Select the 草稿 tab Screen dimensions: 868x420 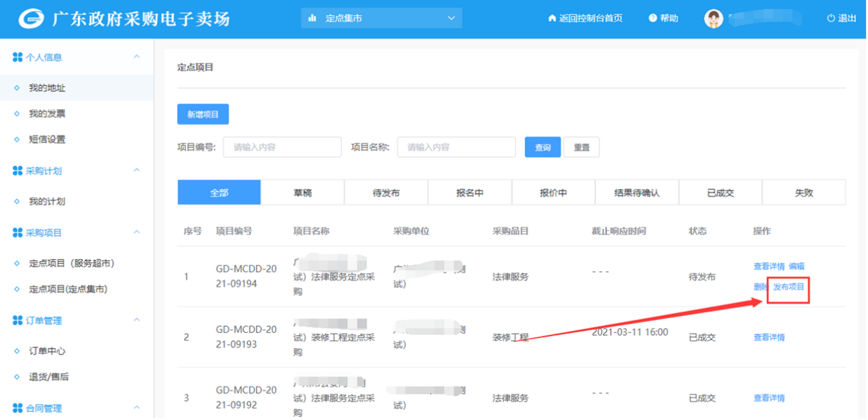(x=302, y=193)
